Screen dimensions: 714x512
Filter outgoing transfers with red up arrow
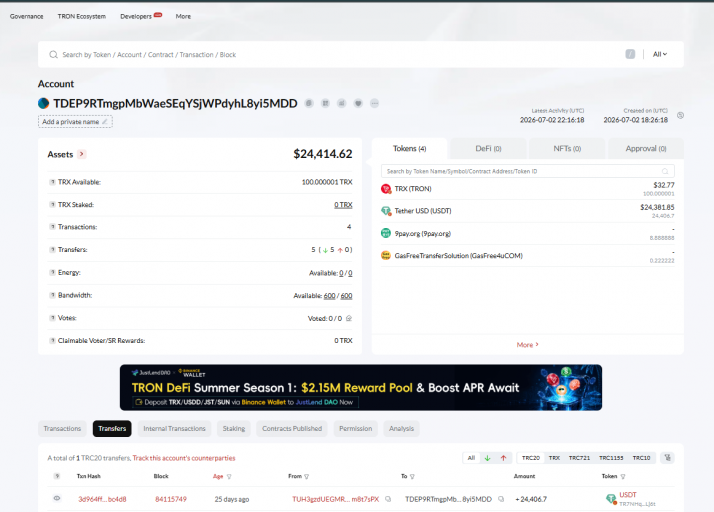pos(503,458)
